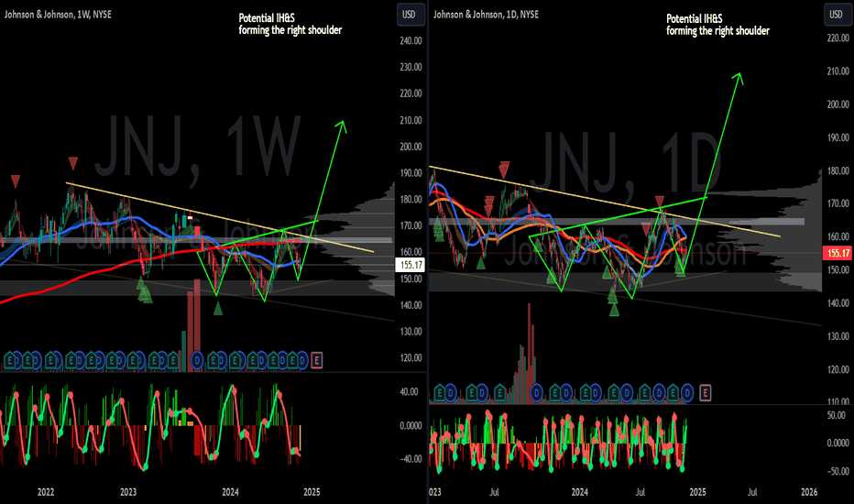The image size is (854, 504).
Task: Click the first green earnings E marker on weekly chart
Action: [x=9, y=360]
